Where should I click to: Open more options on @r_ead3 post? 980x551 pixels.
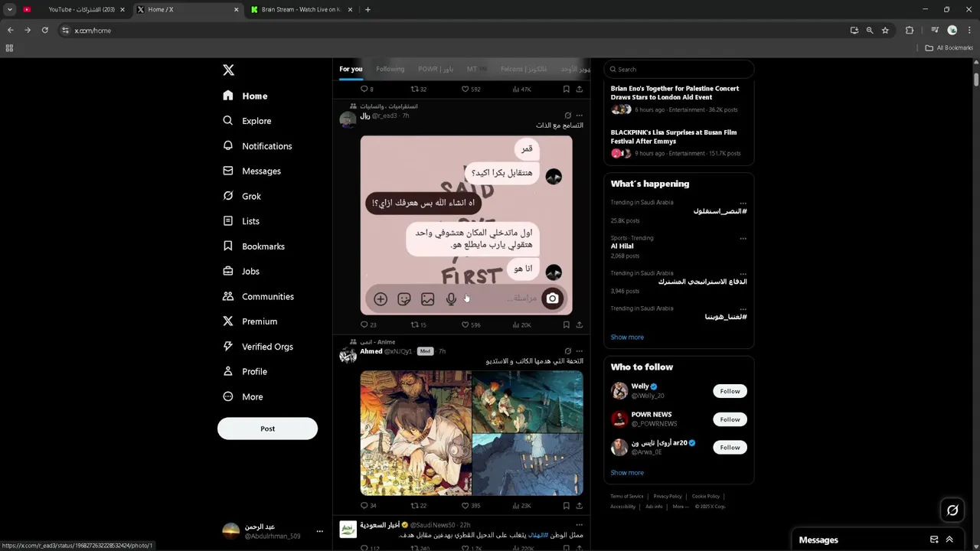tap(580, 116)
